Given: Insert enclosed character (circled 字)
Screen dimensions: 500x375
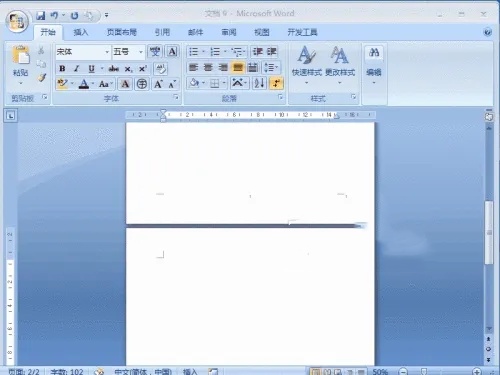Looking at the screenshot, I should [x=142, y=84].
